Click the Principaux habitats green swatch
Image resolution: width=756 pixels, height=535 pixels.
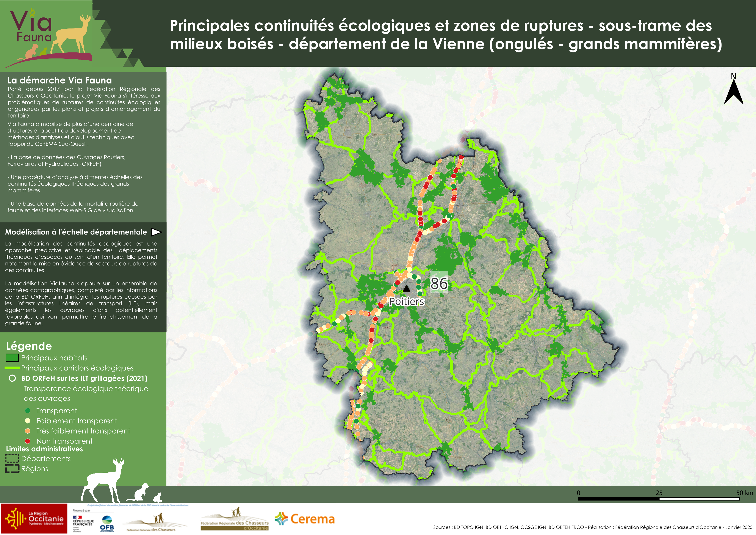pyautogui.click(x=12, y=358)
